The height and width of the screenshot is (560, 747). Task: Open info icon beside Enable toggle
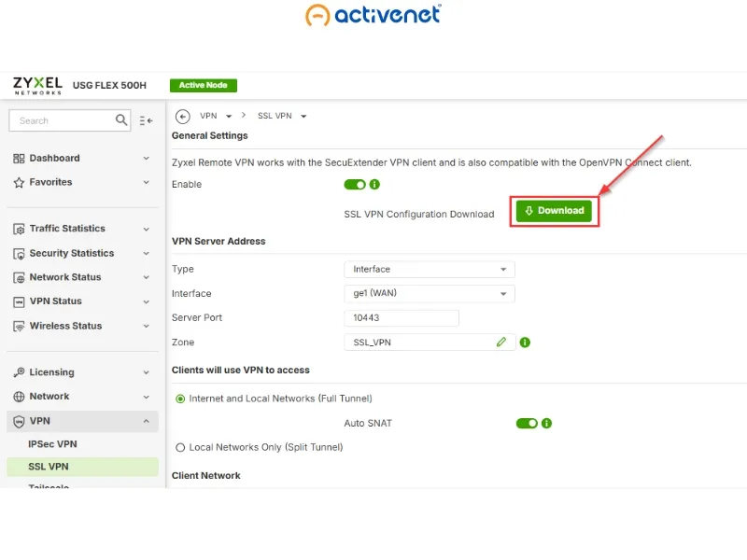coord(374,184)
